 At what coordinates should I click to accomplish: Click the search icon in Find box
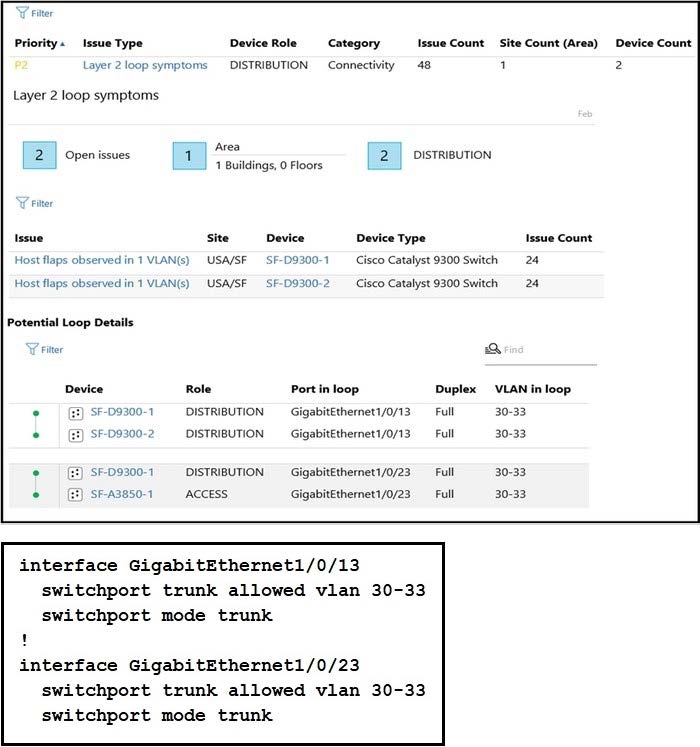492,349
